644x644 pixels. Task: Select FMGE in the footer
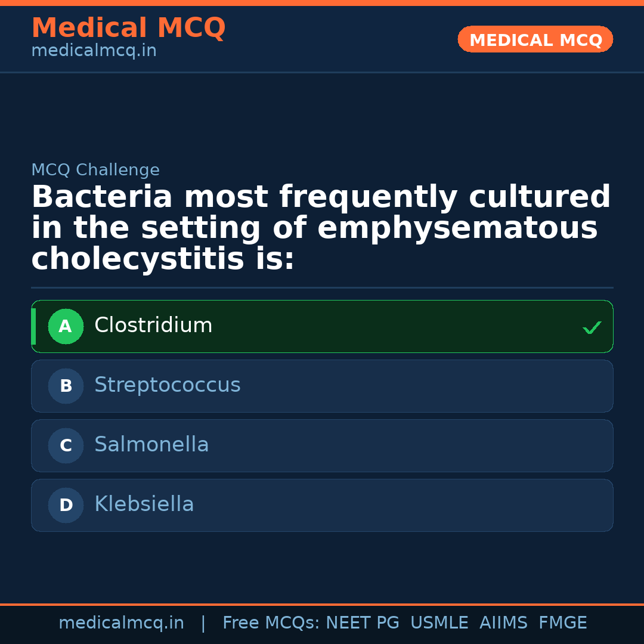pos(562,623)
